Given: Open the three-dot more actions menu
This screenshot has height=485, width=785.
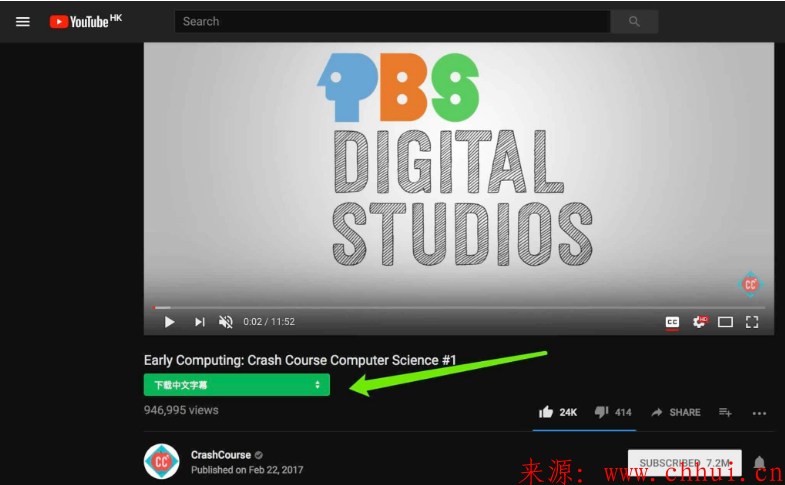Looking at the screenshot, I should [x=759, y=413].
